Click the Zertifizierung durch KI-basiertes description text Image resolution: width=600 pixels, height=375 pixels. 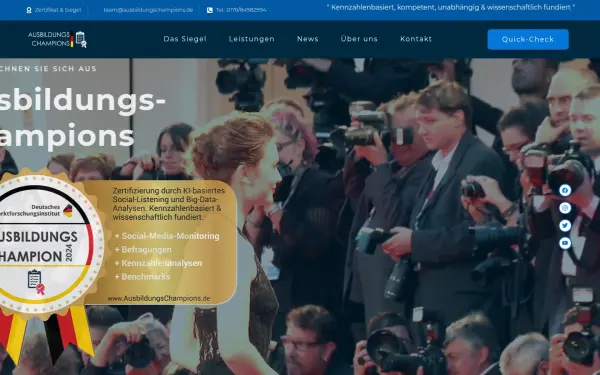click(x=169, y=204)
